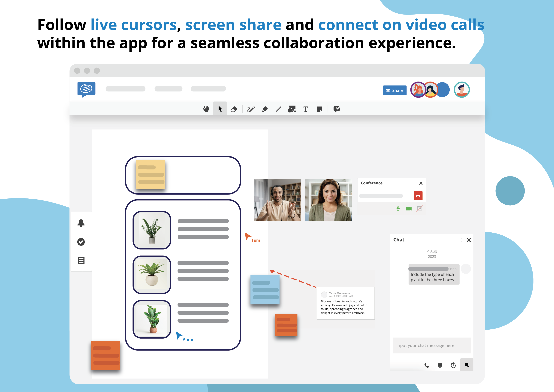Select the straight Line tool
Screen dimensions: 554x392
coord(278,109)
